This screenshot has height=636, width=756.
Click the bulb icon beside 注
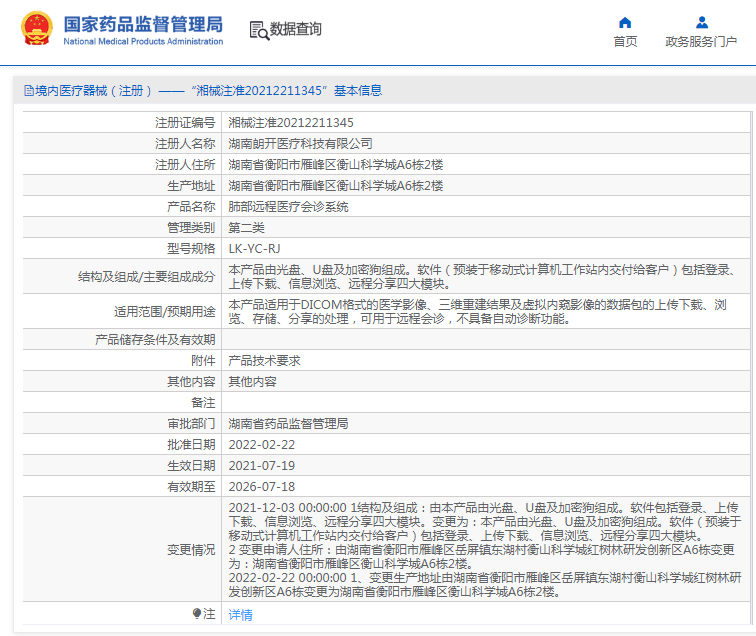197,613
